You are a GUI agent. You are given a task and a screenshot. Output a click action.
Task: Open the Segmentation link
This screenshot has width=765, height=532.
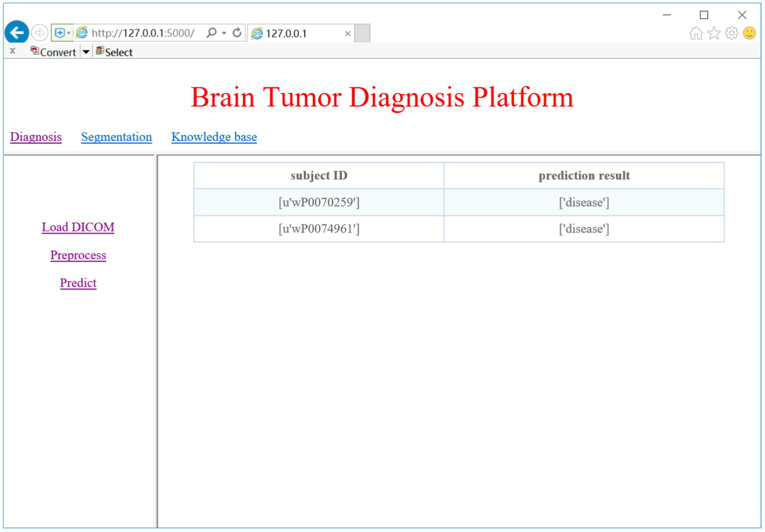click(x=116, y=137)
